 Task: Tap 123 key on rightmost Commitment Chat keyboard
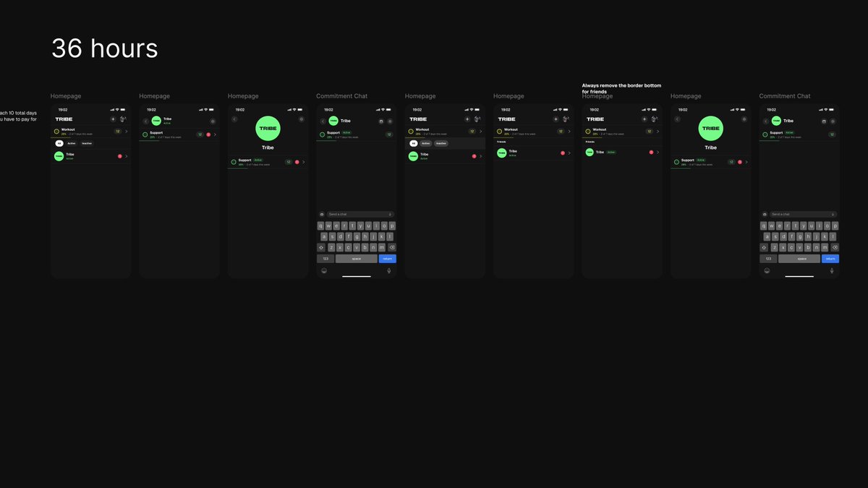768,258
